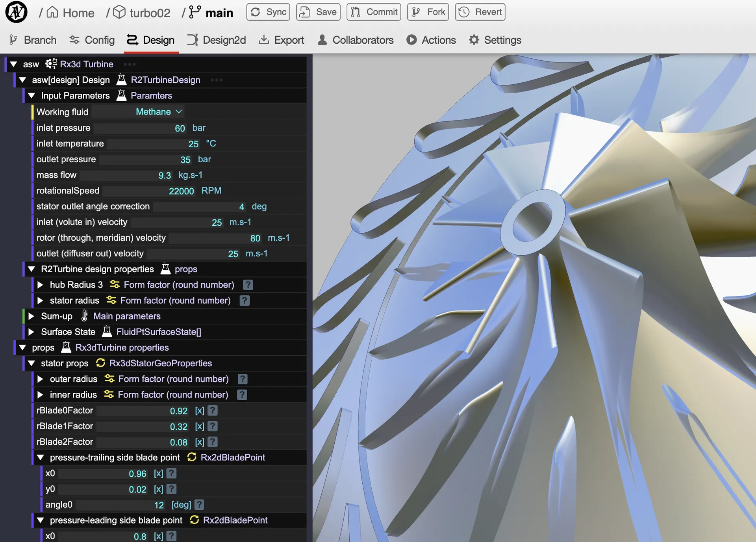Click the Commit button
The image size is (756, 542).
[374, 12]
